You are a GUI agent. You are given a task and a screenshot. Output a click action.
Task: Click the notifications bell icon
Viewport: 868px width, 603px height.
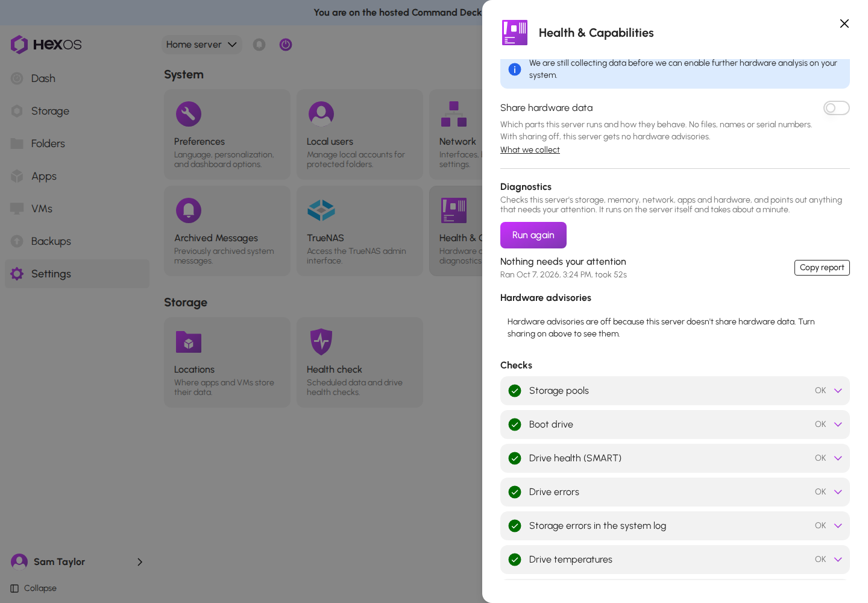[259, 45]
